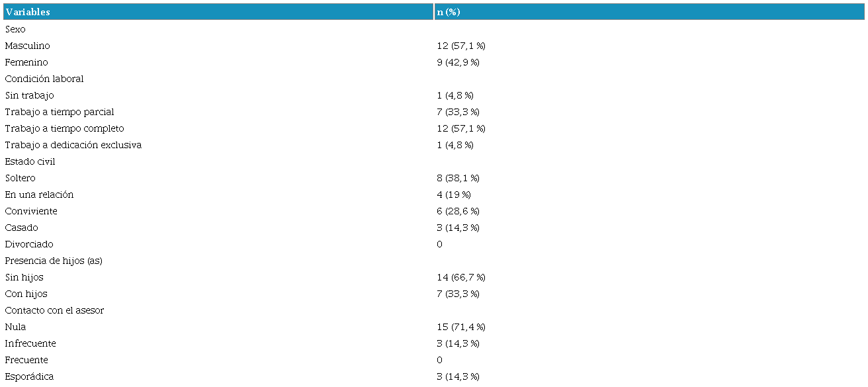Select the Sexo category row
The image size is (868, 387).
(15, 29)
